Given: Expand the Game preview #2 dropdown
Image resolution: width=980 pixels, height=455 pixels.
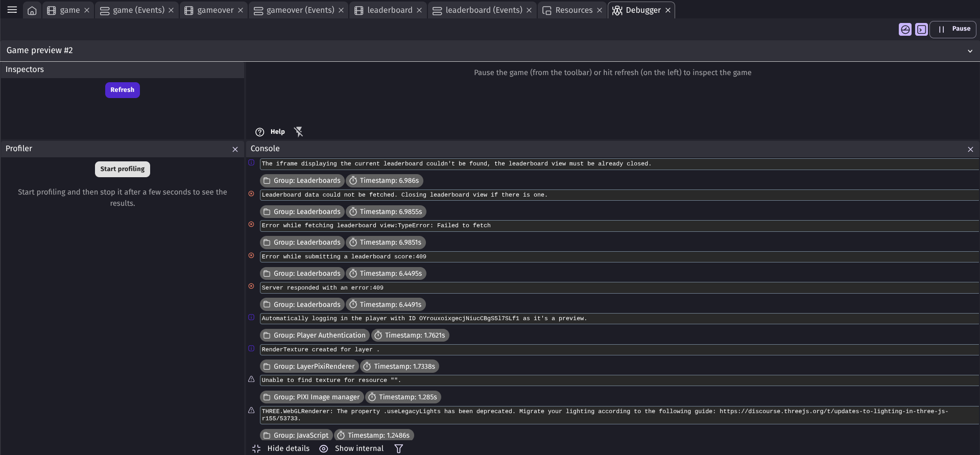Looking at the screenshot, I should pyautogui.click(x=970, y=51).
